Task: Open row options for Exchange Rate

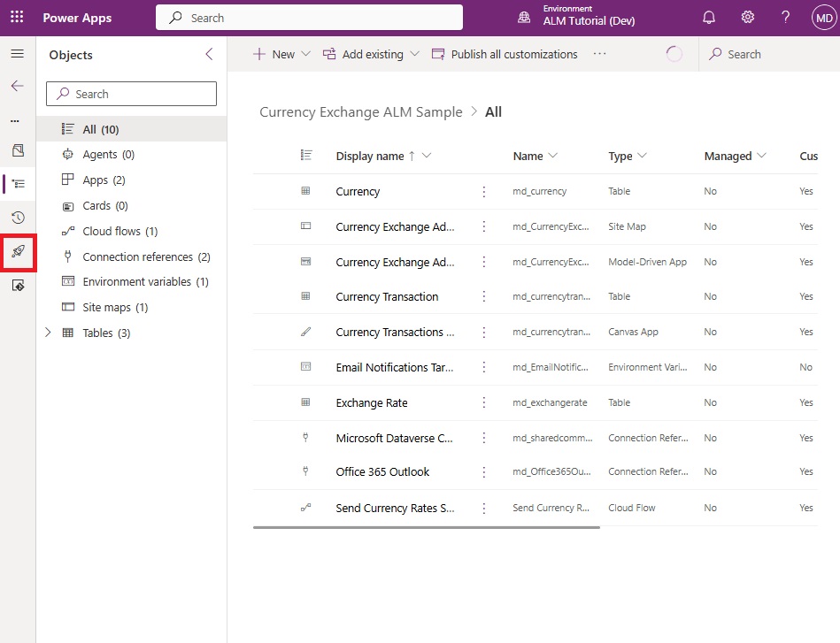Action: 484,402
